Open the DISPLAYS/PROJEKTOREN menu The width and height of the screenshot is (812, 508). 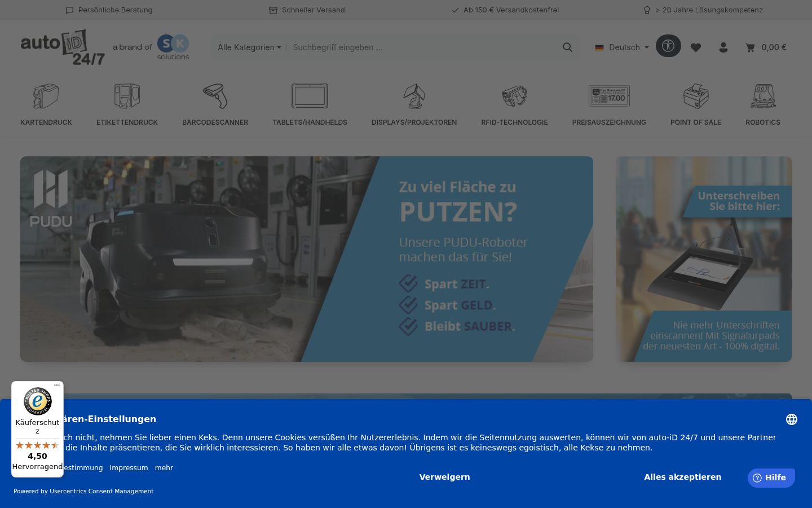pyautogui.click(x=414, y=122)
